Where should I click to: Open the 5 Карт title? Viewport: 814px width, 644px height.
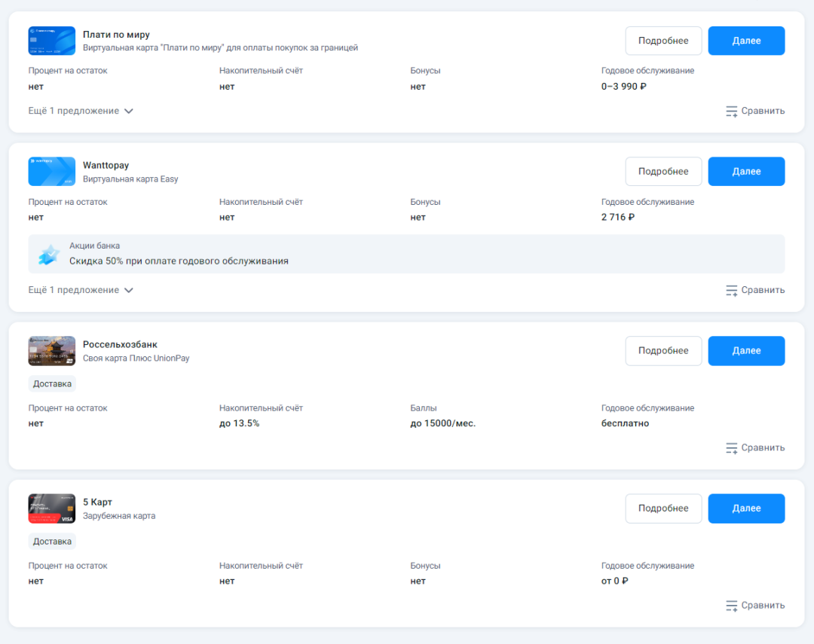97,502
